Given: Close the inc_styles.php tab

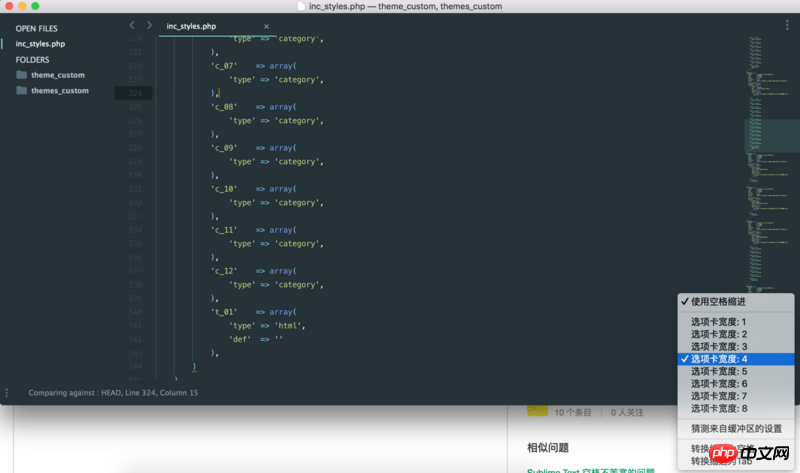Looking at the screenshot, I should 266,25.
